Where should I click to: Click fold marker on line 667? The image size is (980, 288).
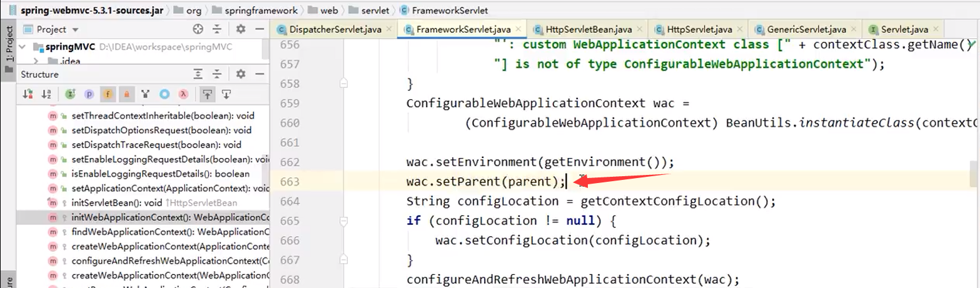[x=343, y=260]
